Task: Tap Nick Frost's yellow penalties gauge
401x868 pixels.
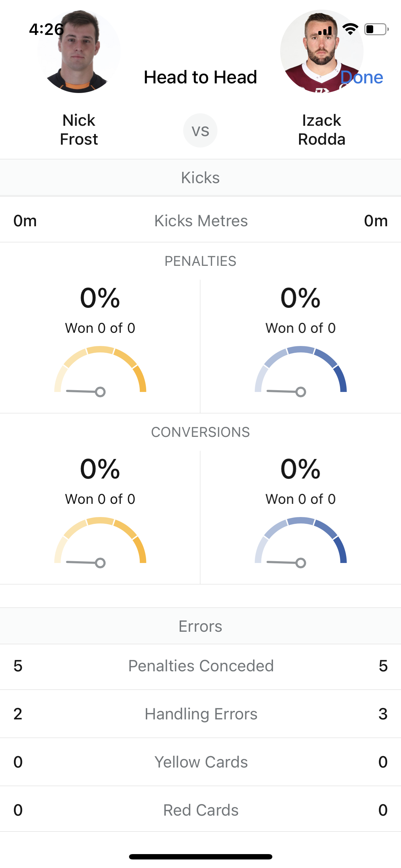Action: point(100,371)
